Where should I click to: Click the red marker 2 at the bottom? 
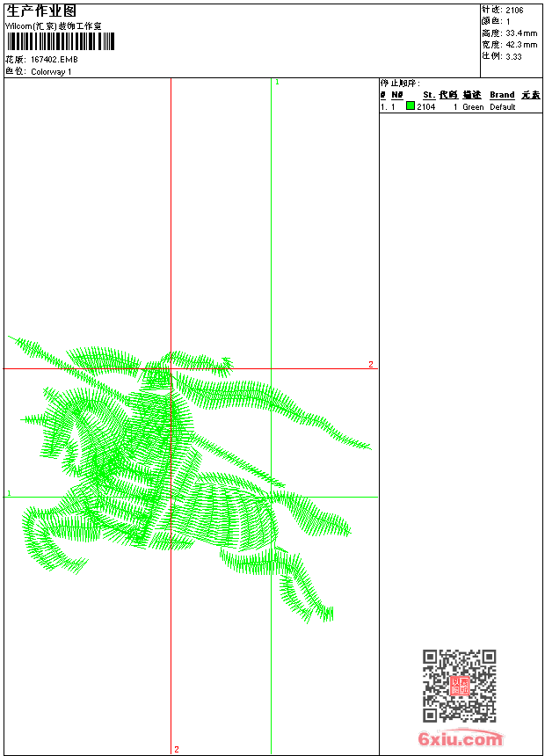pos(176,749)
